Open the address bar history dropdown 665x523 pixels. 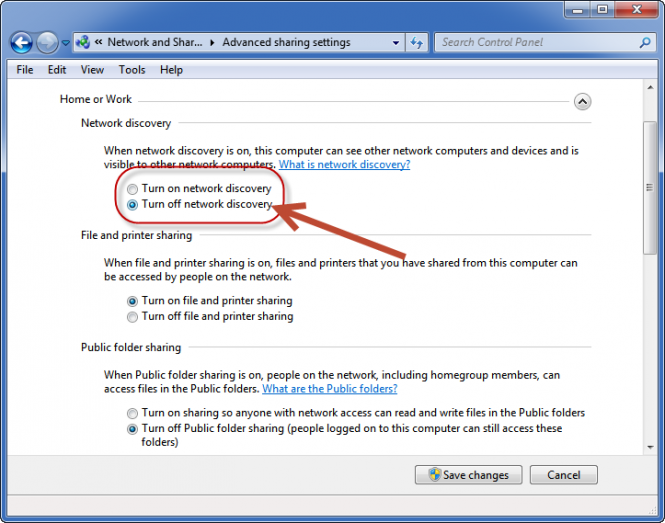pos(395,43)
